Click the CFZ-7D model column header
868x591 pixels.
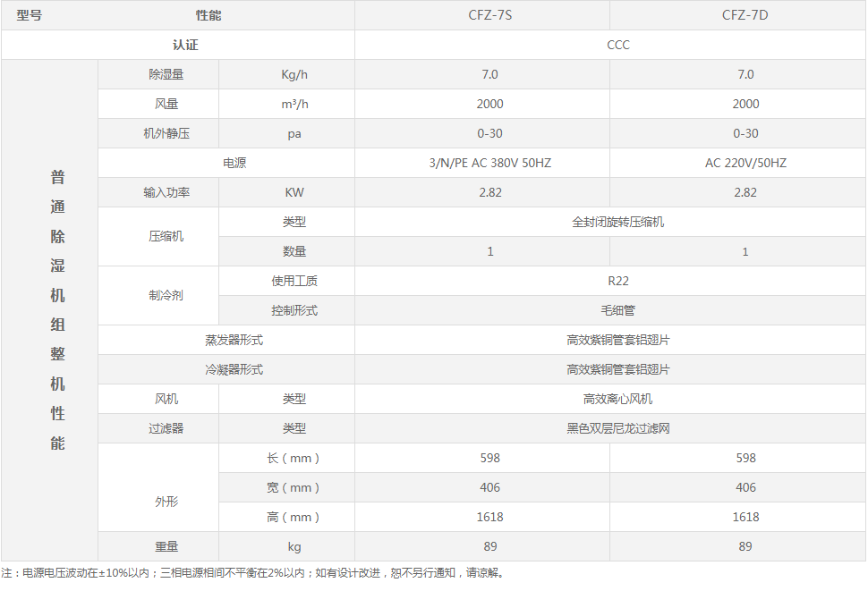[745, 15]
